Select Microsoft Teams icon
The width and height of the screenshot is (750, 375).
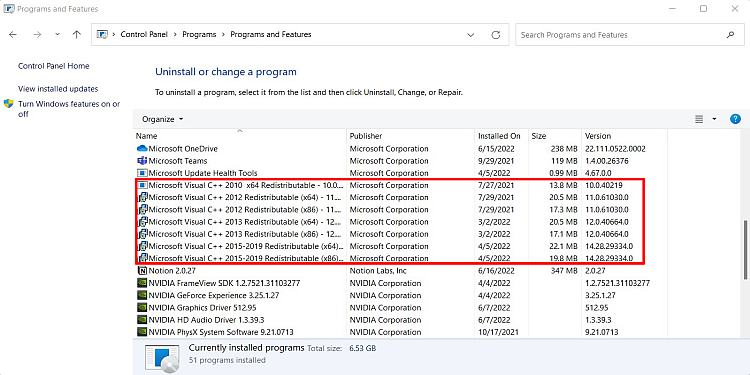[142, 161]
